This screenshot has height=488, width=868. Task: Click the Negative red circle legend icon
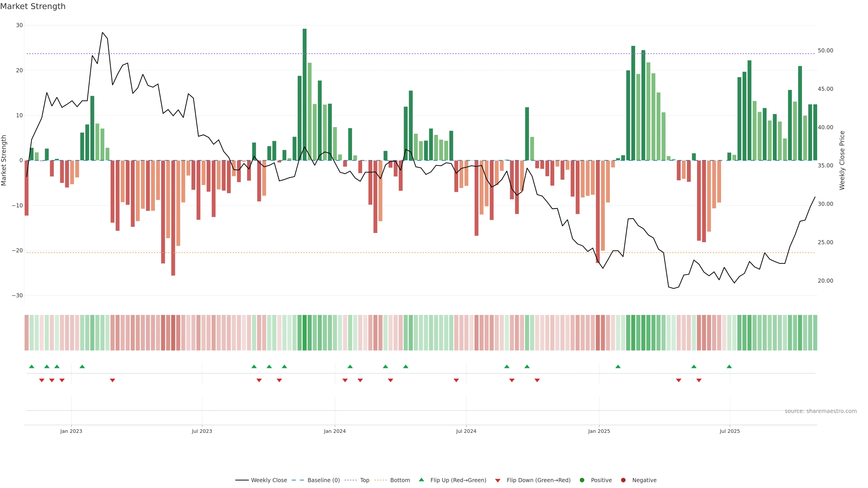coord(623,480)
